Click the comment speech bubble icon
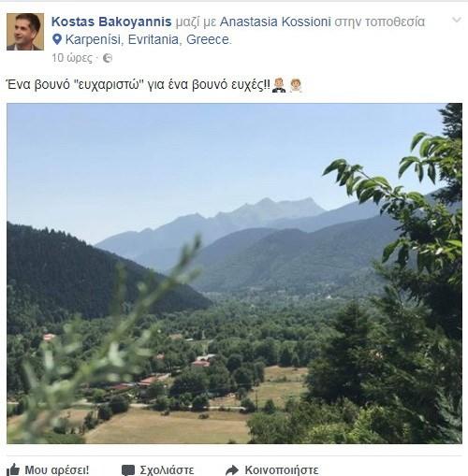Screen dimensions: 468x476 128,470
